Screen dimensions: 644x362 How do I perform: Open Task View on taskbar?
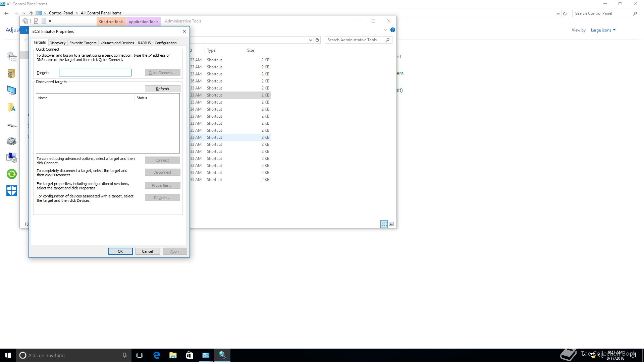pyautogui.click(x=140, y=355)
